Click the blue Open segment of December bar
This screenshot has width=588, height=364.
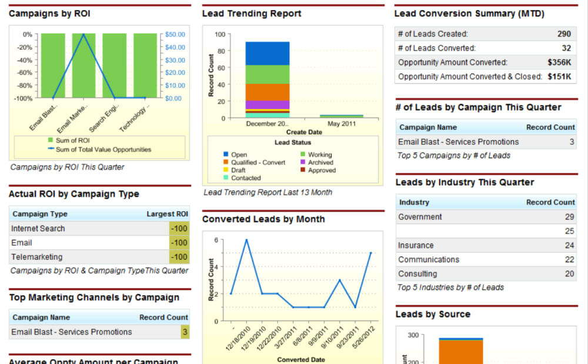[x=268, y=54]
